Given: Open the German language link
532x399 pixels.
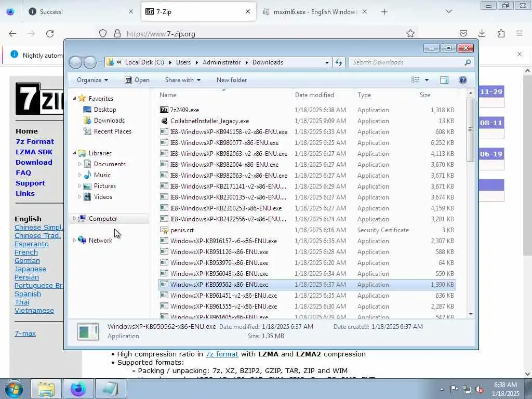Looking at the screenshot, I should [x=27, y=261].
